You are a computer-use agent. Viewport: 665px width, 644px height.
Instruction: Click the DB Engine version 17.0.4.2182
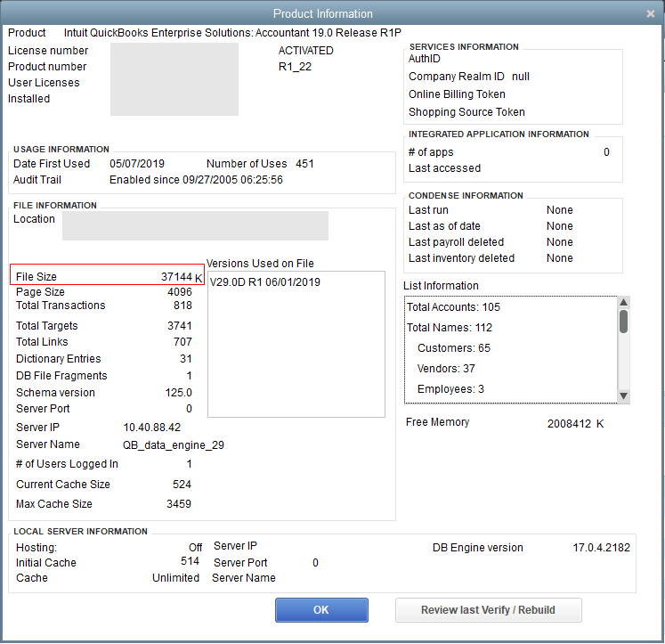pos(602,548)
